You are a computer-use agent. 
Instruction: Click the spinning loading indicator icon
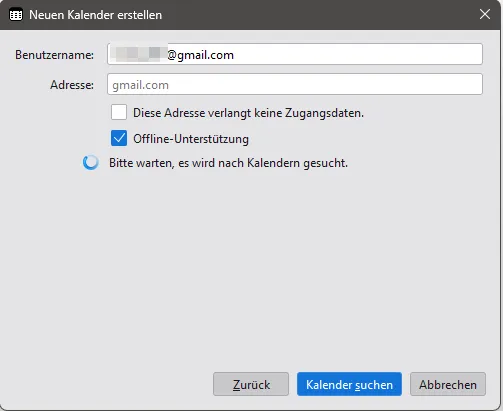click(91, 163)
